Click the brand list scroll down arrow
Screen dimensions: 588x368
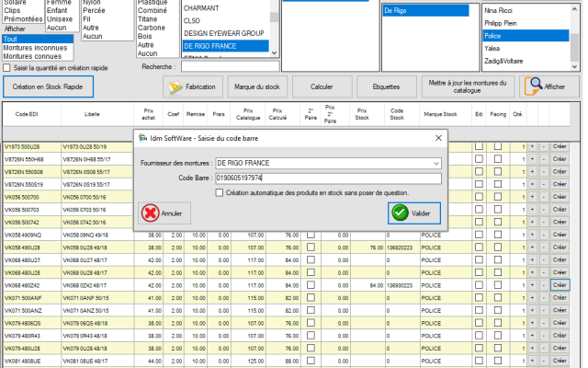(574, 66)
